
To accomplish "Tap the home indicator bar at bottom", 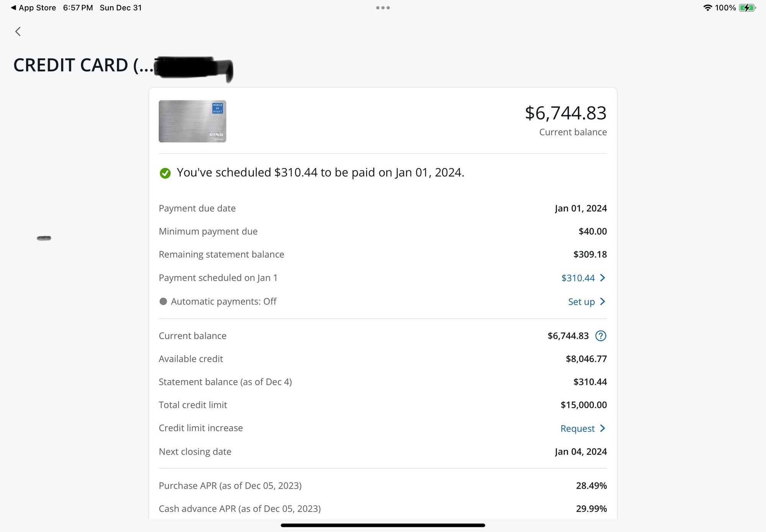I will pyautogui.click(x=383, y=525).
